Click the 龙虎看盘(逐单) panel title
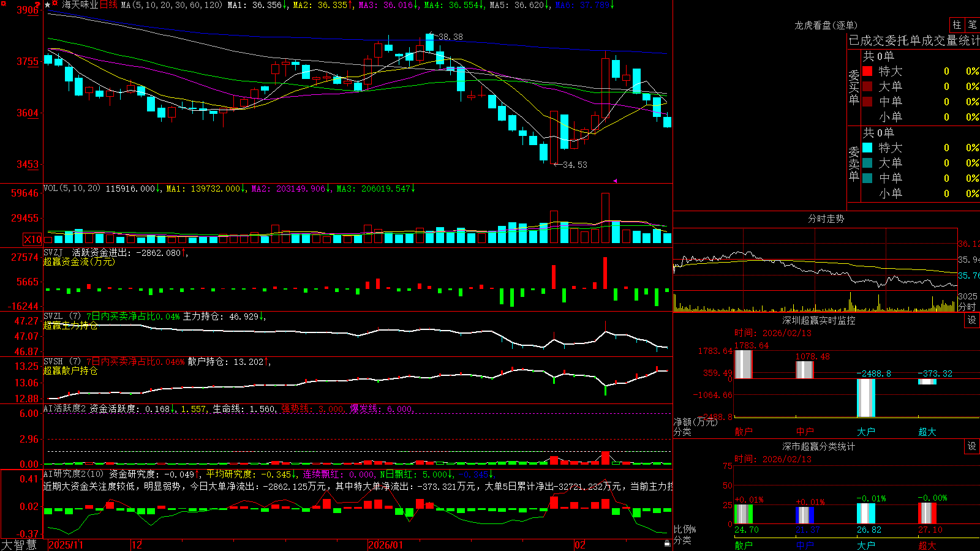Viewport: 980px width, 551px height. tap(826, 25)
